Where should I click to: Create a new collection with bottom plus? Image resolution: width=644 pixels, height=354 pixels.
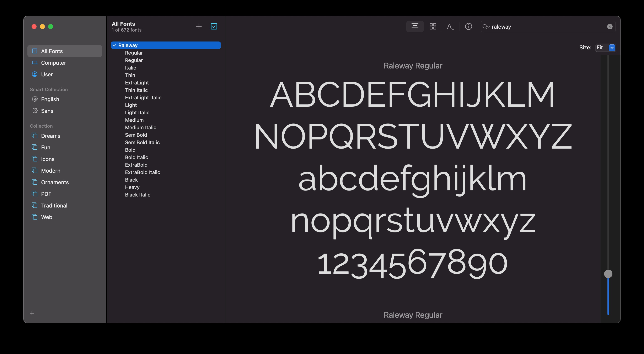pyautogui.click(x=32, y=313)
